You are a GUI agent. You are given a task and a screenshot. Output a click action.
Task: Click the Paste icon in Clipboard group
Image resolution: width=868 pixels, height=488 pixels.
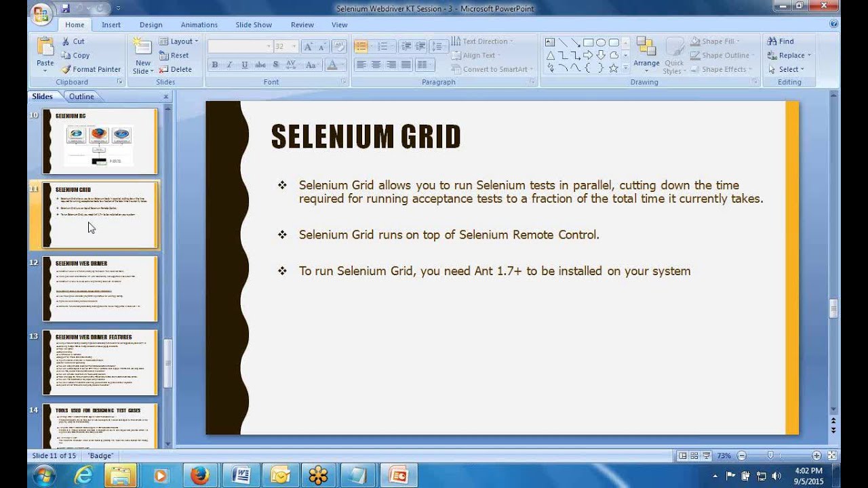(x=45, y=47)
